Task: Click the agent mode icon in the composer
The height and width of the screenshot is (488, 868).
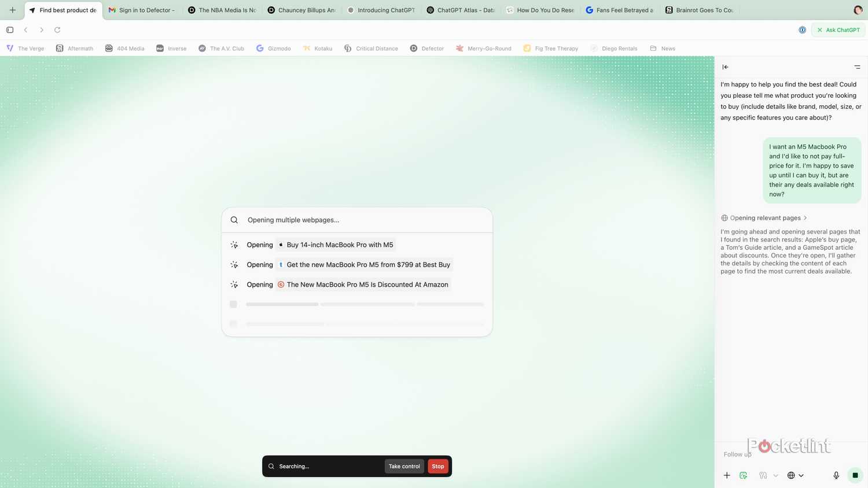Action: point(743,475)
